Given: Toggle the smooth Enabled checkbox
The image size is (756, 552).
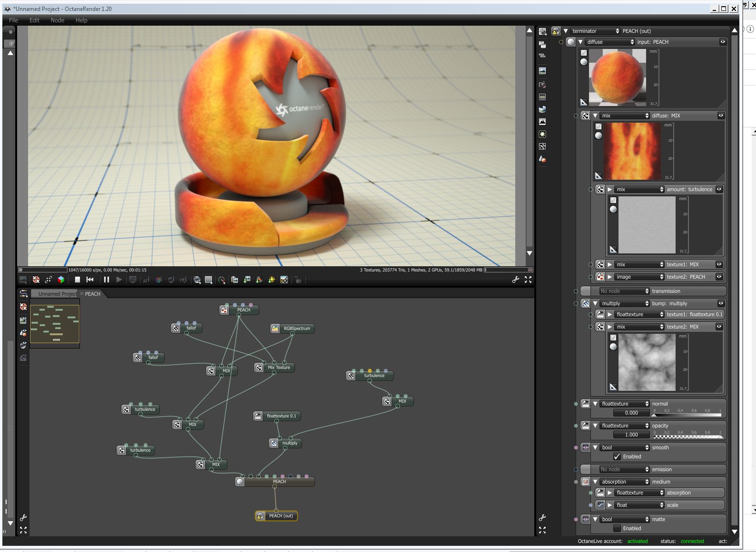Looking at the screenshot, I should [x=617, y=457].
